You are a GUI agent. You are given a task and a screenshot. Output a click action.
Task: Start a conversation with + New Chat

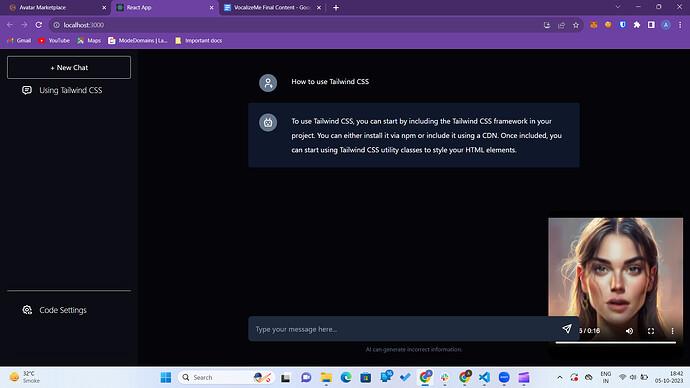tap(69, 67)
